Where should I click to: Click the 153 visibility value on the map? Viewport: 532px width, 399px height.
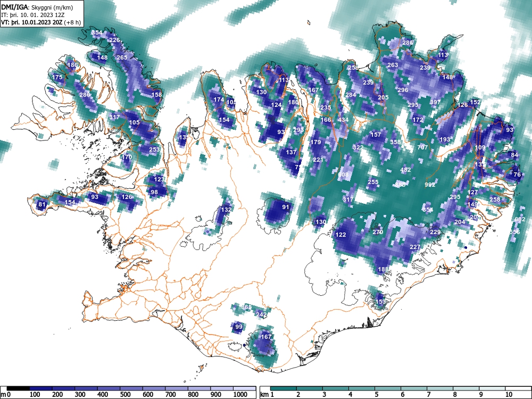point(380,302)
